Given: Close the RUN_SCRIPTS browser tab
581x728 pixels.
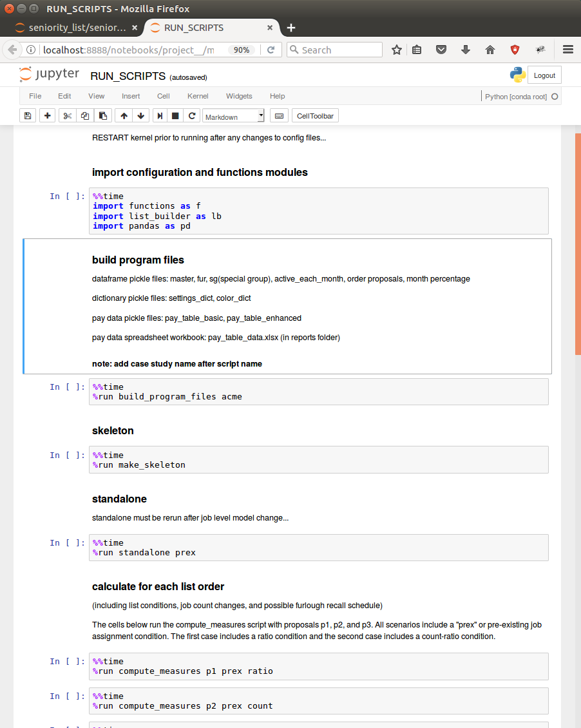Looking at the screenshot, I should click(270, 28).
